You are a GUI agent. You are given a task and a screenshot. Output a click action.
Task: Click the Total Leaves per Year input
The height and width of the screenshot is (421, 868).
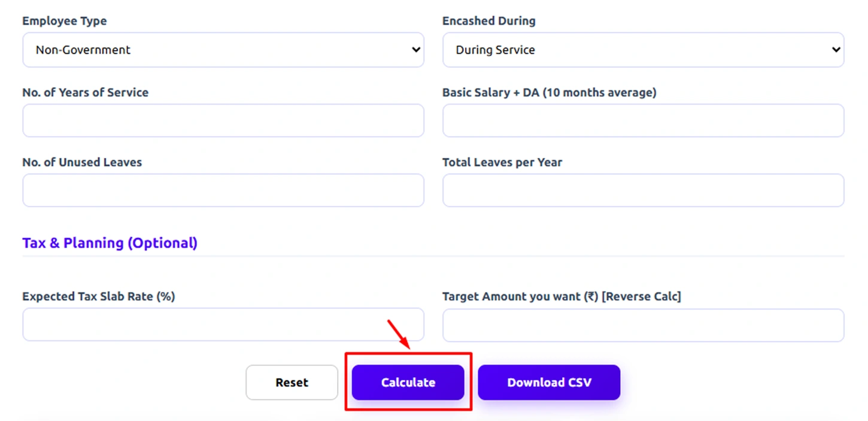coord(644,190)
